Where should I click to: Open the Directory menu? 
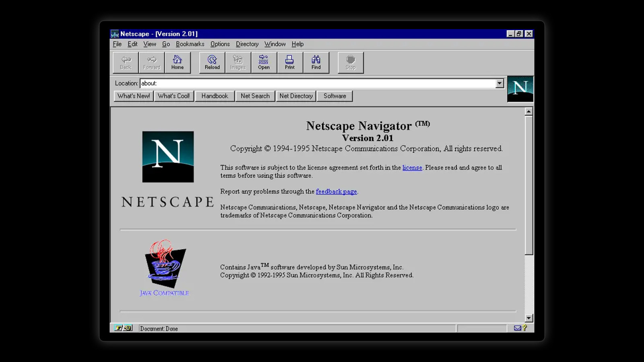coord(247,44)
